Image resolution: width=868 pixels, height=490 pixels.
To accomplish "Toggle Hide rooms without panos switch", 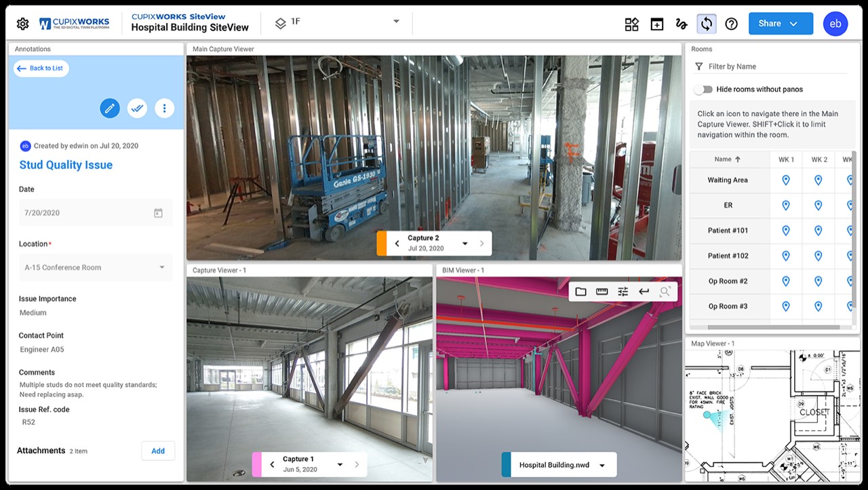I will point(703,90).
